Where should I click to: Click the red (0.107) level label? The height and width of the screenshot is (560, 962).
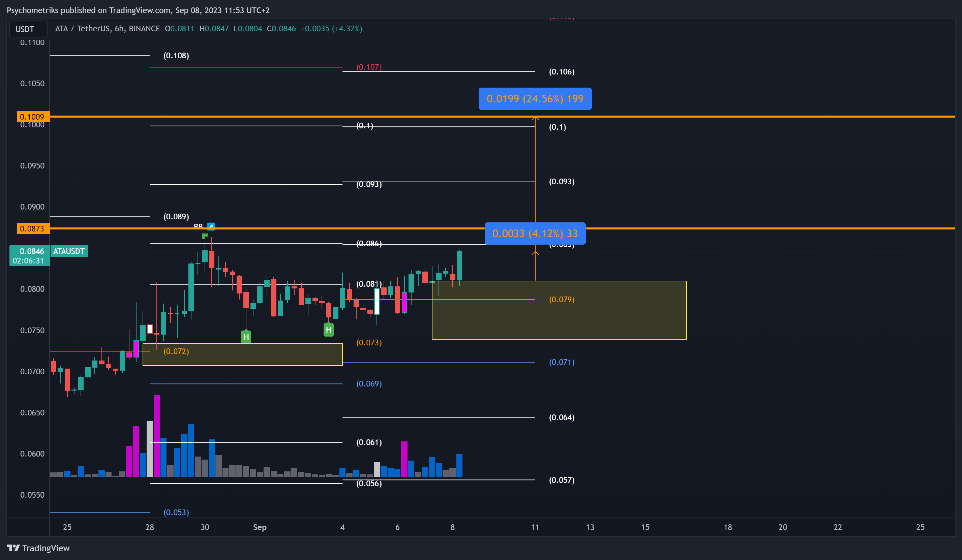pyautogui.click(x=369, y=67)
